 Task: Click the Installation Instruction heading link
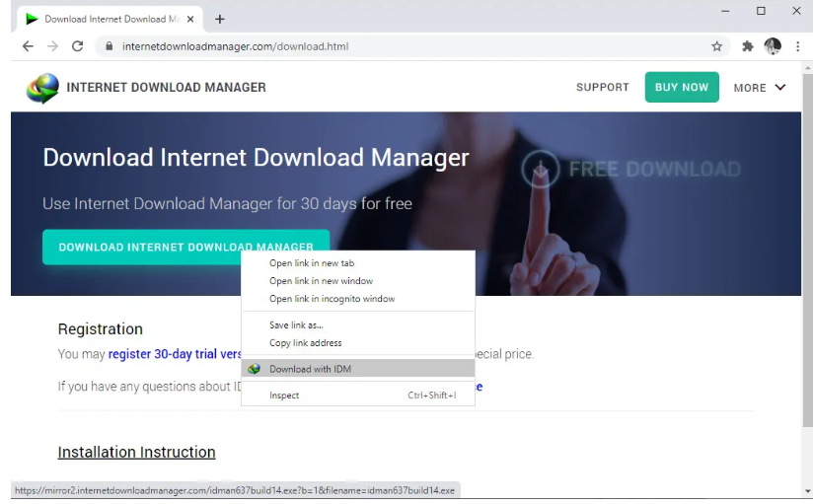pyautogui.click(x=136, y=452)
